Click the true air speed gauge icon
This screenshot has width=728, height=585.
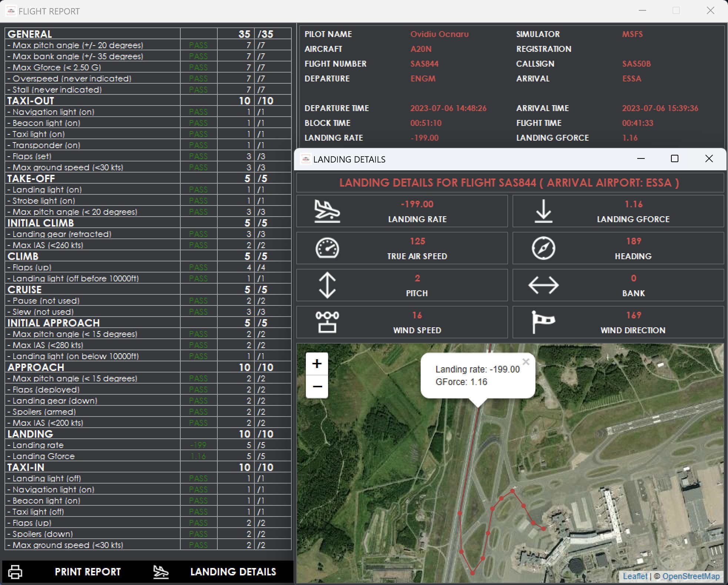pos(327,248)
